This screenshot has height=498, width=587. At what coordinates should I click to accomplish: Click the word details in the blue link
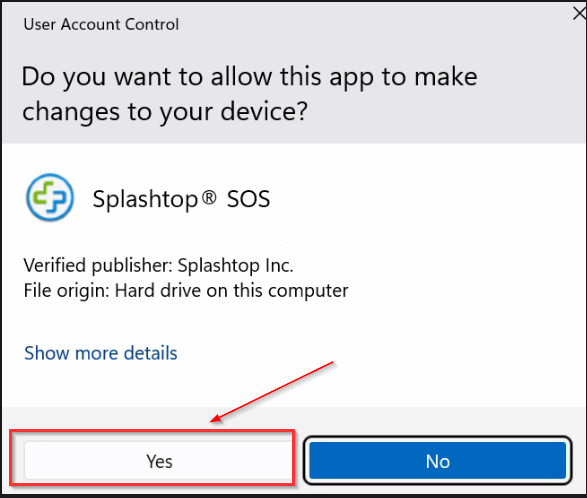pos(150,353)
